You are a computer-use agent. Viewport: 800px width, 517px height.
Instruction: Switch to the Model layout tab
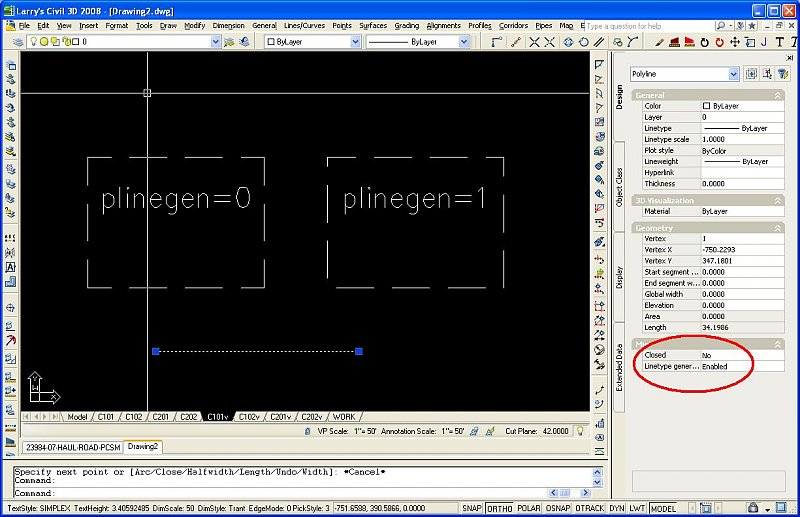(x=77, y=417)
